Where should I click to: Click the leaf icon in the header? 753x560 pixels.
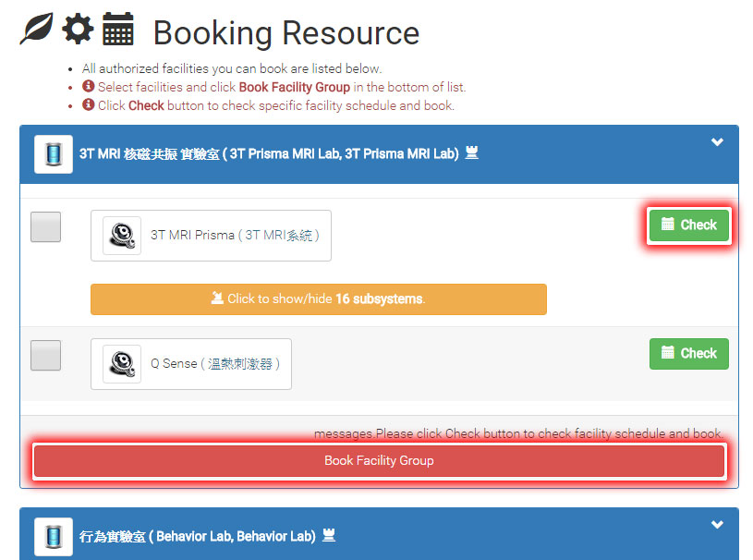coord(37,30)
